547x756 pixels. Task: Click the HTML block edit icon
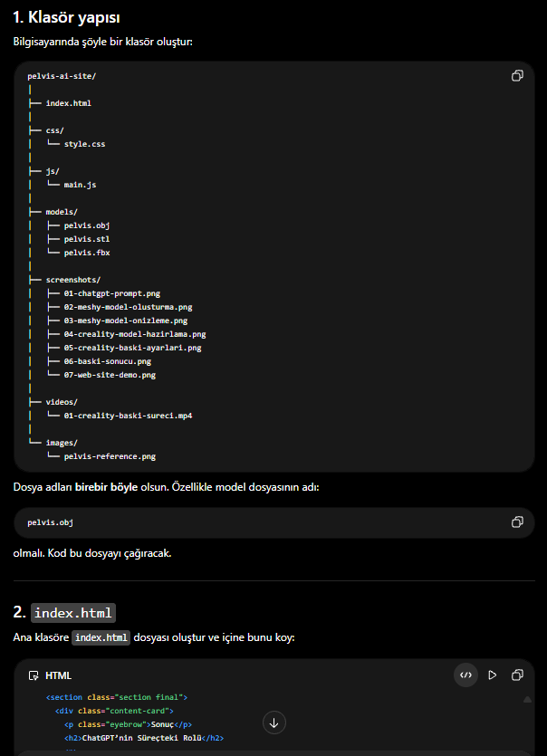[34, 675]
